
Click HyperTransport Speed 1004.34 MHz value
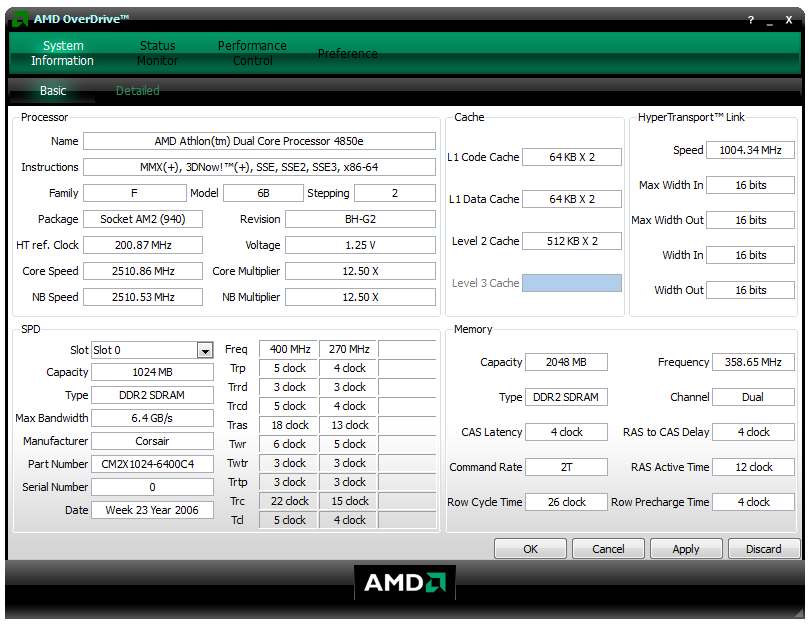[x=750, y=150]
